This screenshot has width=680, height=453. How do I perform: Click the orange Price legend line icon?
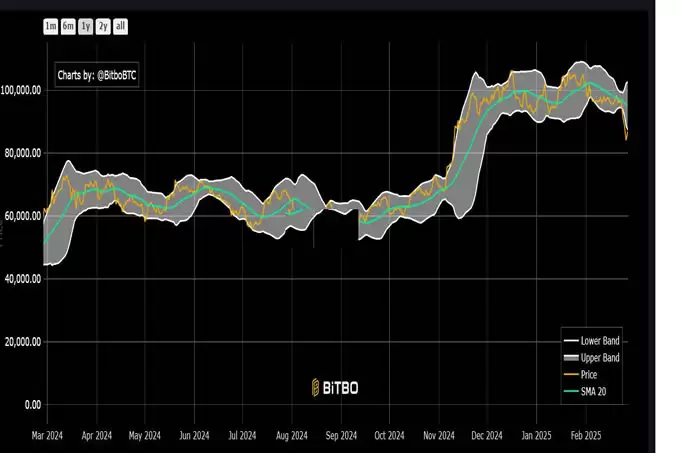(571, 375)
